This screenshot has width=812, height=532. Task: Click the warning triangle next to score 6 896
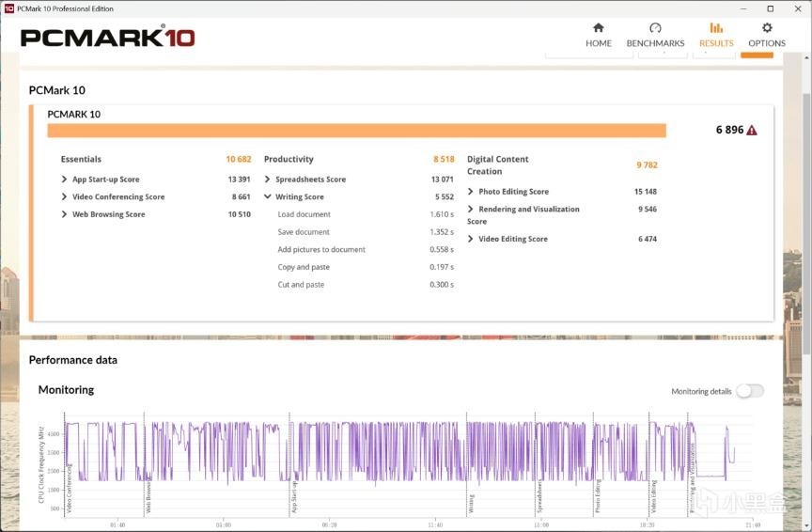click(x=752, y=131)
